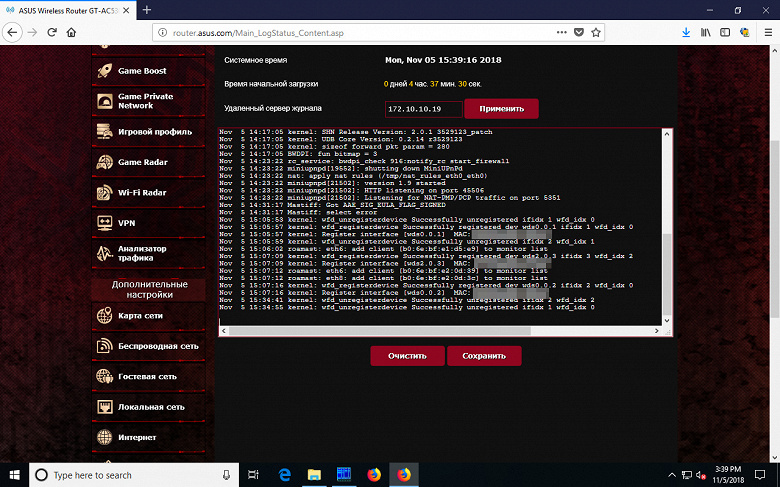This screenshot has height=487, width=780.
Task: Open the Локальная сеть icon
Action: click(104, 407)
